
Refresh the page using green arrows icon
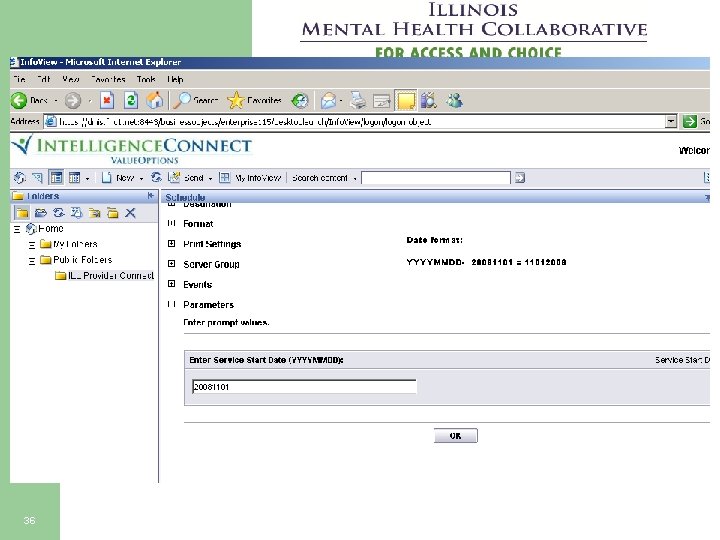click(131, 100)
